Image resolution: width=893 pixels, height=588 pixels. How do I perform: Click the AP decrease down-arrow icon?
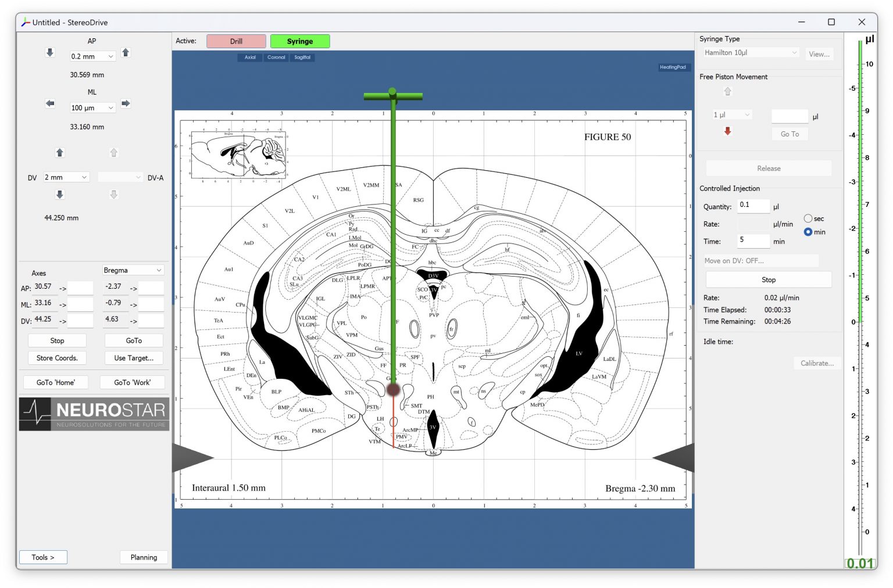[x=49, y=52]
